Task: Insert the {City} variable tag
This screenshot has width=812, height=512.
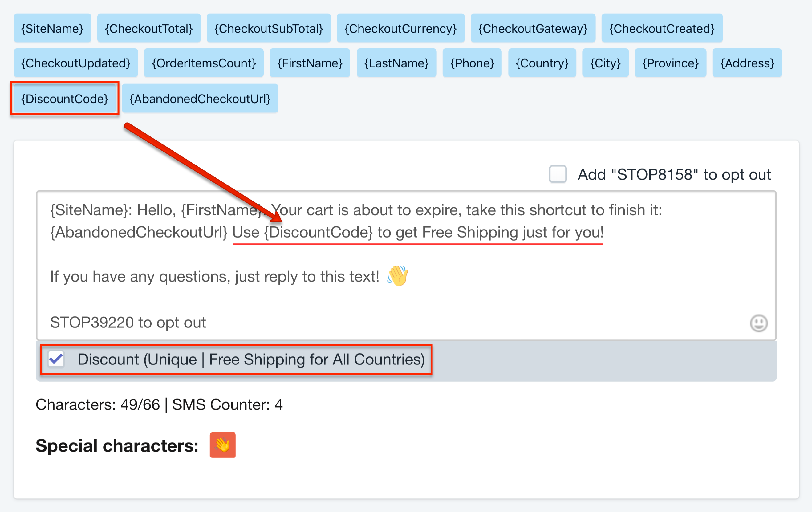Action: [x=605, y=63]
